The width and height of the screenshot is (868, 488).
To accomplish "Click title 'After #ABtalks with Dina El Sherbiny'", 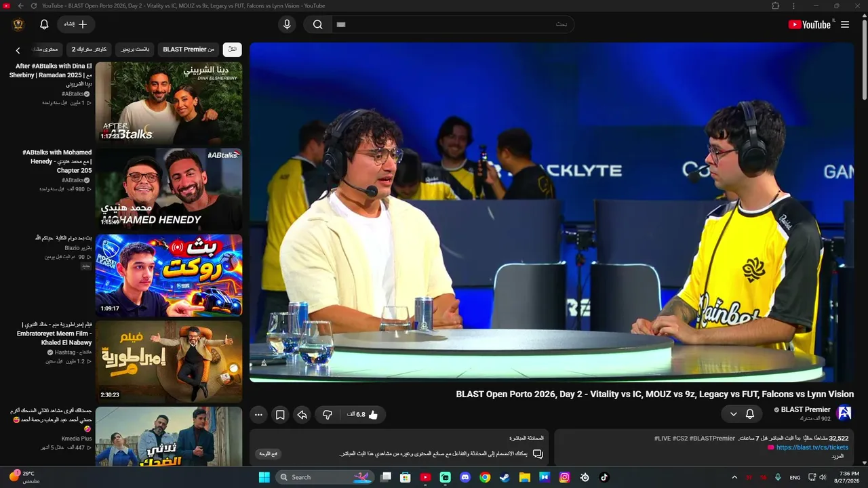I will pyautogui.click(x=51, y=75).
